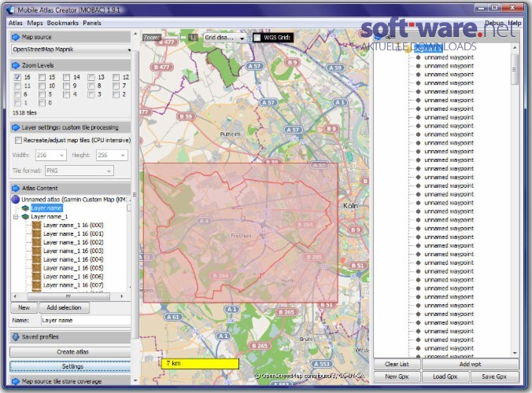This screenshot has height=393, width=532.
Task: Click the Atlas Content panel arrow icon
Action: pyautogui.click(x=16, y=188)
